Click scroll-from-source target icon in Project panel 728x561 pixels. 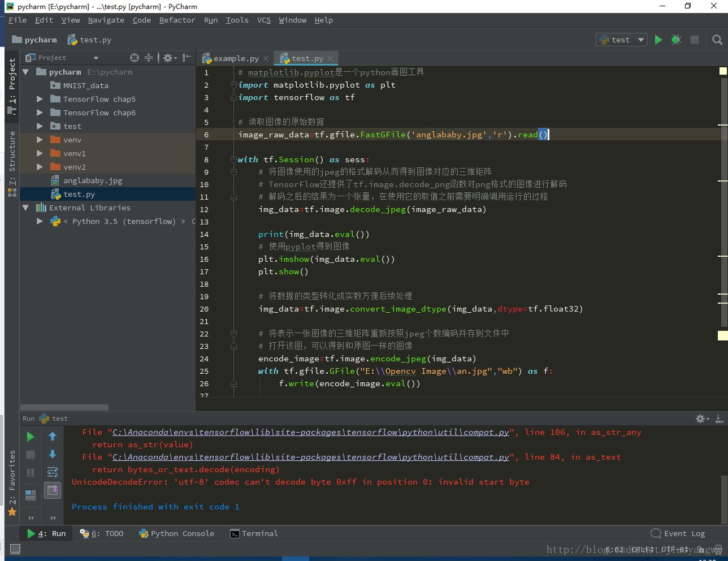pyautogui.click(x=134, y=58)
